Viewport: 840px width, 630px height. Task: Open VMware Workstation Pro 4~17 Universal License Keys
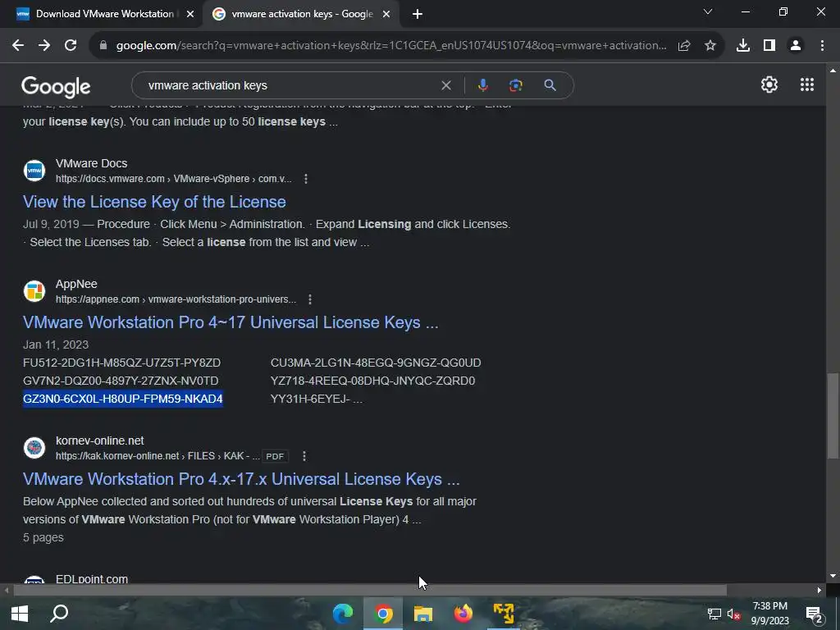pos(231,322)
